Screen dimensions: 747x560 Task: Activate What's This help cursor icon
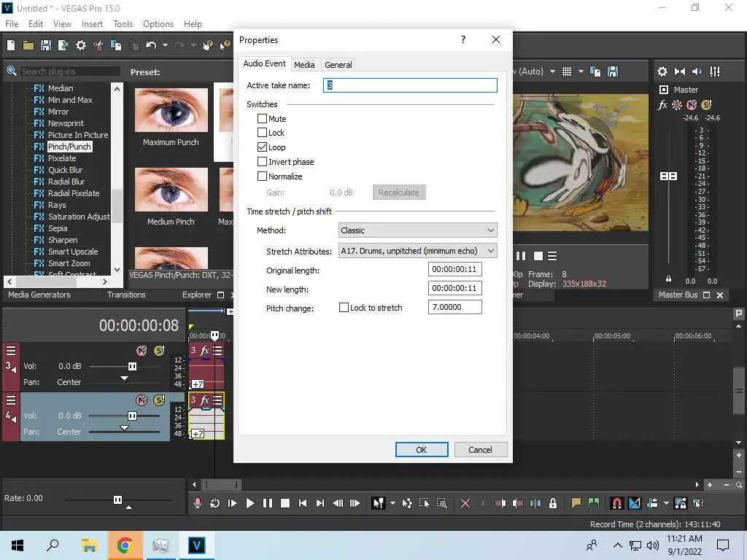225,45
